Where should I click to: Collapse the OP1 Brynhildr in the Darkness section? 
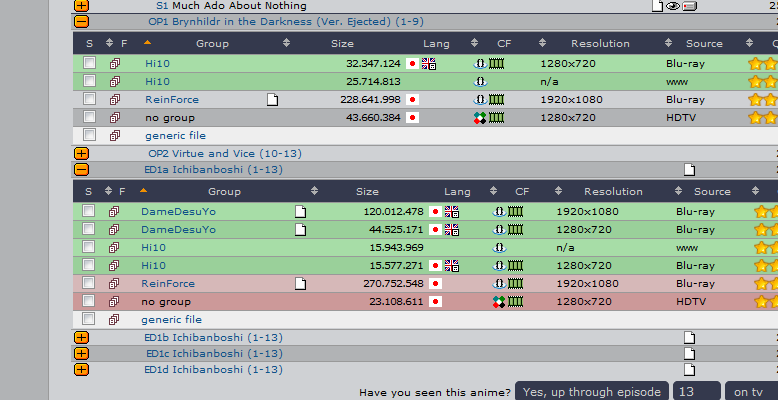(81, 22)
